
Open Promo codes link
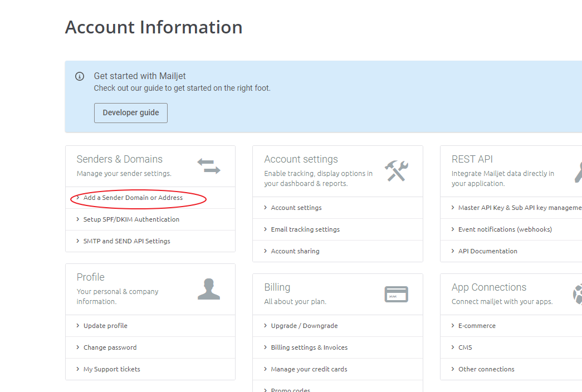pos(291,390)
